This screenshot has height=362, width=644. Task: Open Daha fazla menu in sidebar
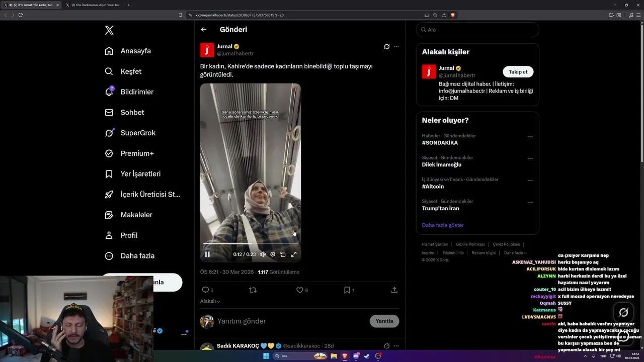(x=129, y=256)
